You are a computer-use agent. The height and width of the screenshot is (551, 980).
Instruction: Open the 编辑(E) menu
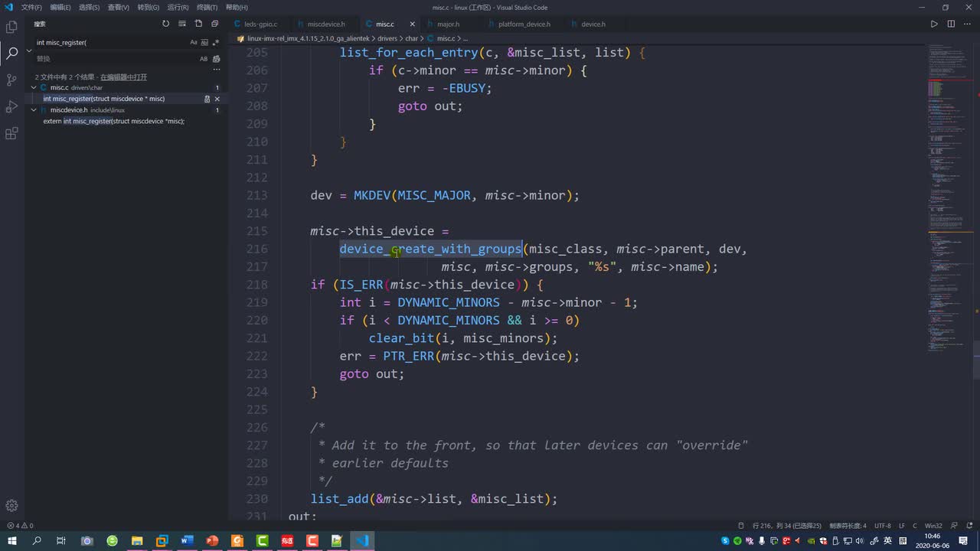point(60,8)
